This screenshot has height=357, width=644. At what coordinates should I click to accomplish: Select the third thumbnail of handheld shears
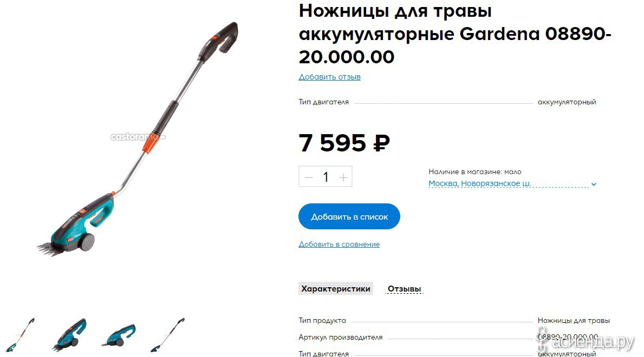118,335
